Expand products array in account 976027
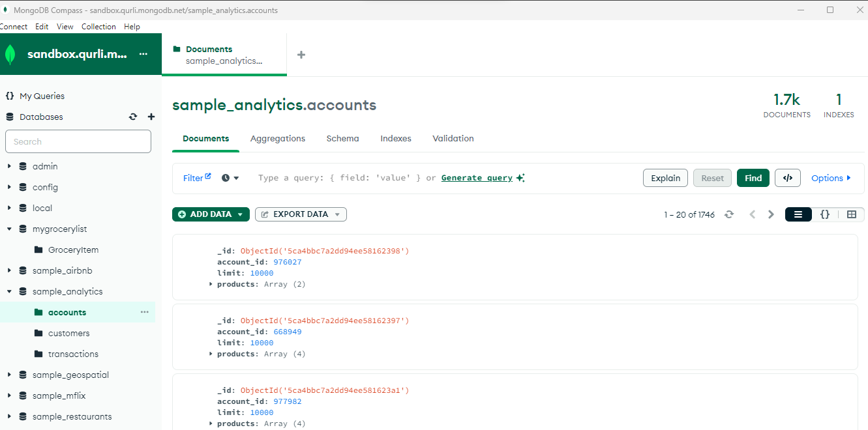 tap(211, 284)
